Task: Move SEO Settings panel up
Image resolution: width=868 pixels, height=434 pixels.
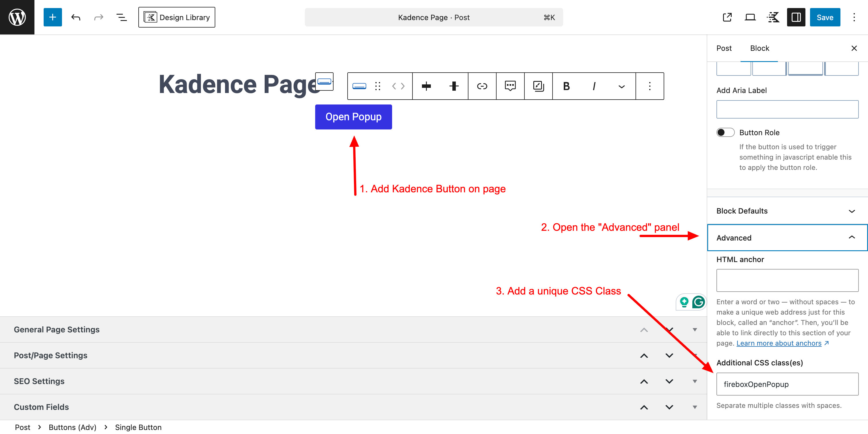Action: [644, 381]
